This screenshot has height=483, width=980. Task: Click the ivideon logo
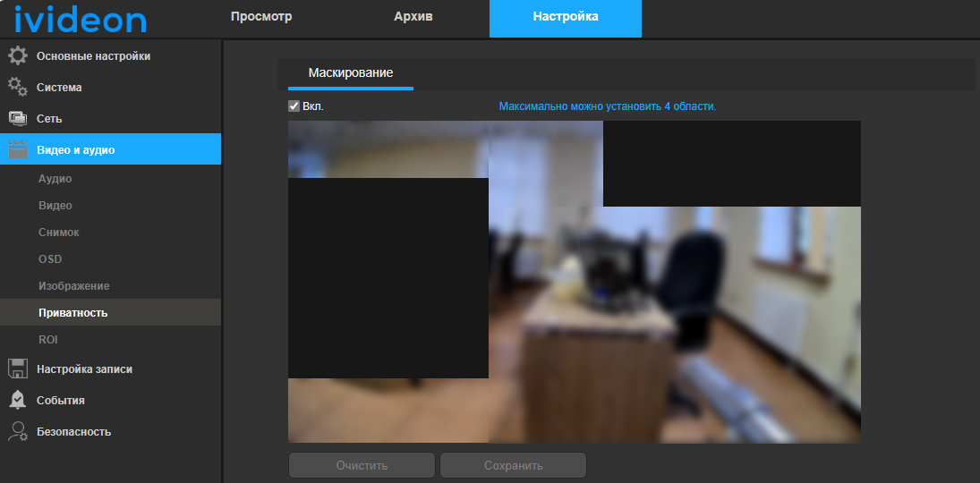coord(80,20)
